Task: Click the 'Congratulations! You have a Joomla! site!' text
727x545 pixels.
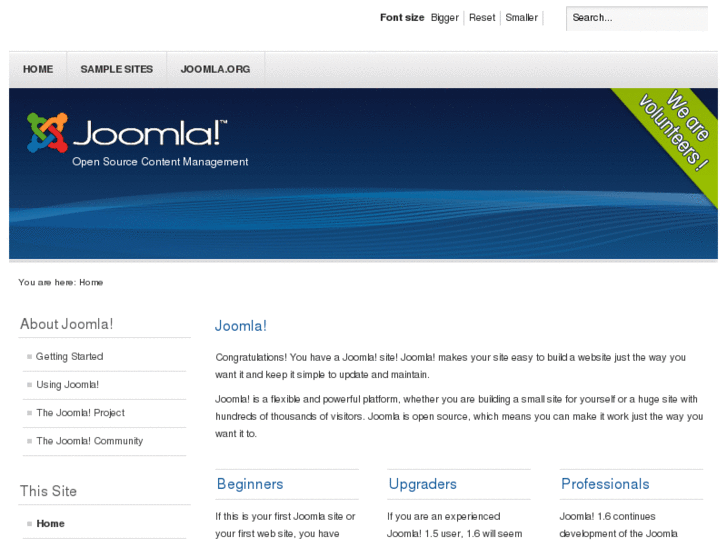Action: click(x=306, y=357)
